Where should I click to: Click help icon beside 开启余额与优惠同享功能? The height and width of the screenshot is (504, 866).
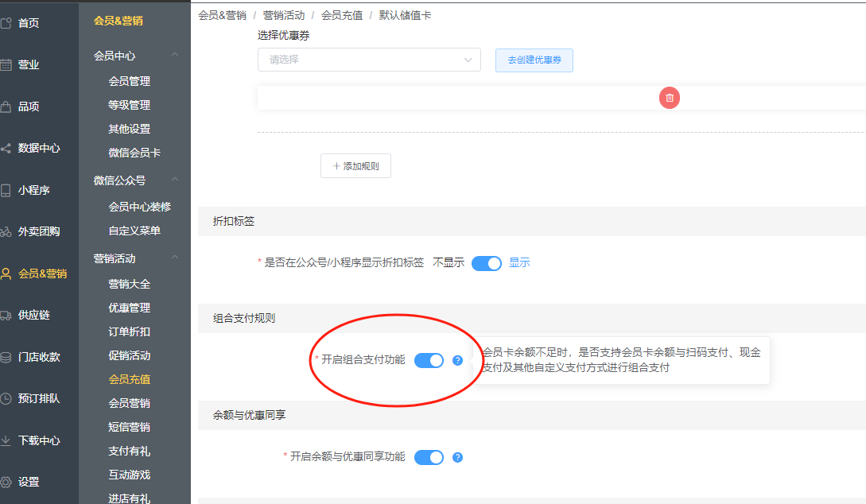(x=457, y=458)
